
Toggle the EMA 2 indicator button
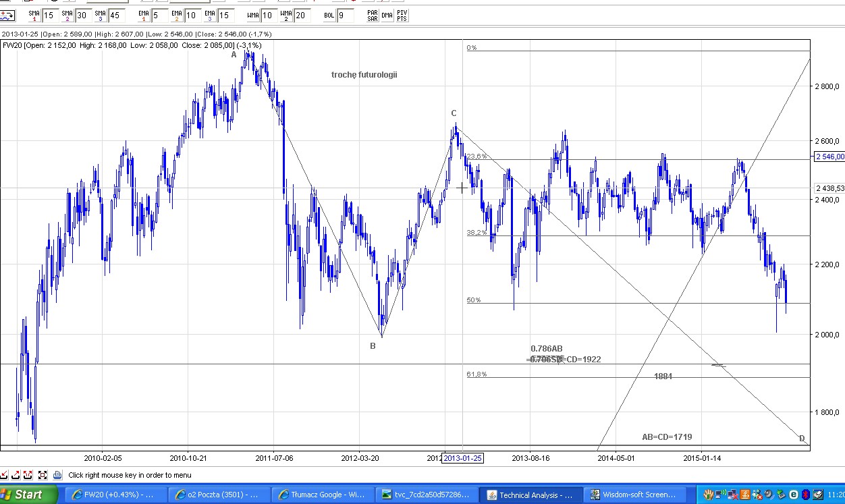click(x=177, y=15)
